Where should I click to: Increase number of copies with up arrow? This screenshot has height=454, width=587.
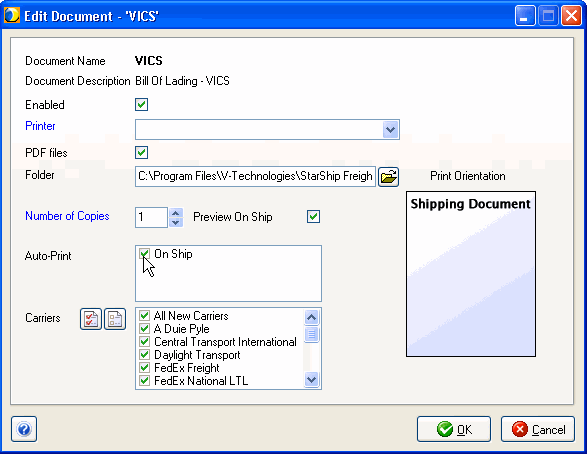point(176,213)
